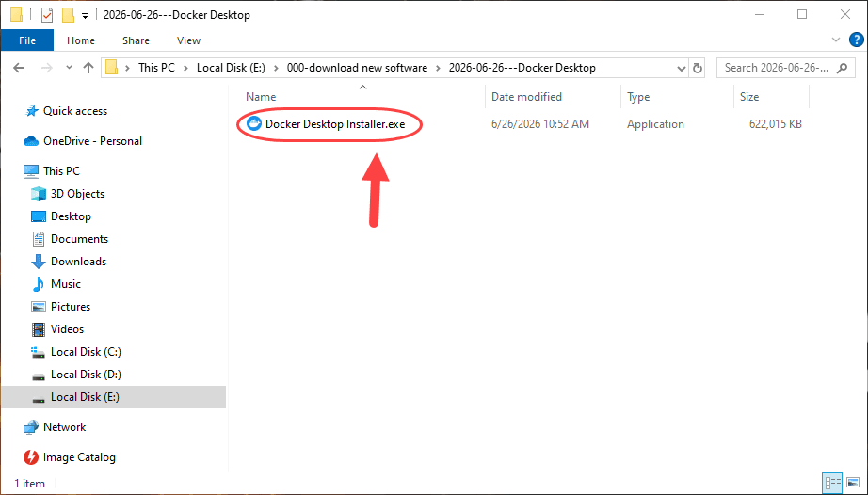The width and height of the screenshot is (868, 495).
Task: Open Local Disk (D:) in sidebar
Action: click(86, 375)
